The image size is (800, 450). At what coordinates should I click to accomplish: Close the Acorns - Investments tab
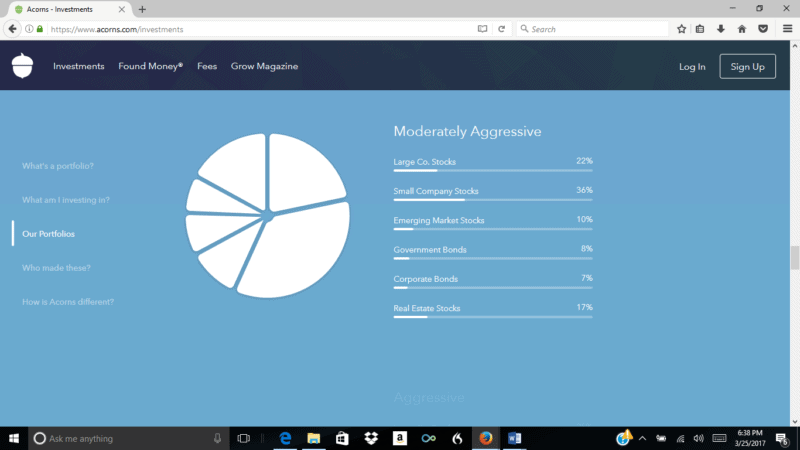pyautogui.click(x=121, y=9)
